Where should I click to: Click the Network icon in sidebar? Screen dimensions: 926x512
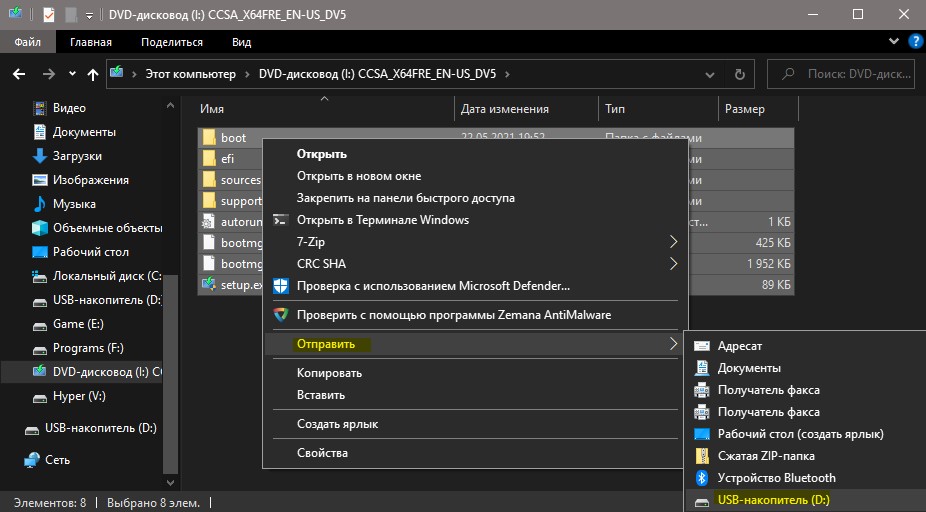tap(32, 460)
